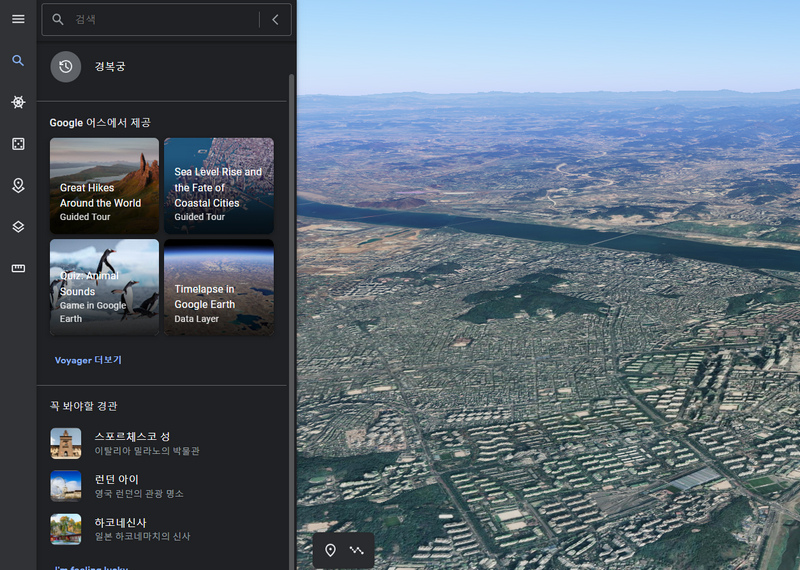Click Voyager 더보기 link
Screen dimensions: 800x570
[88, 360]
